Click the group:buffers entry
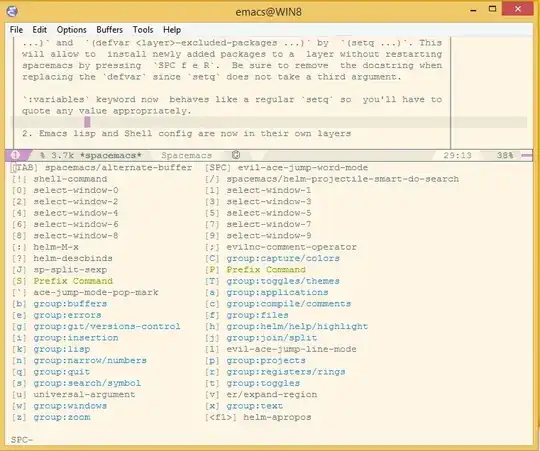This screenshot has width=540, height=451. pos(70,304)
